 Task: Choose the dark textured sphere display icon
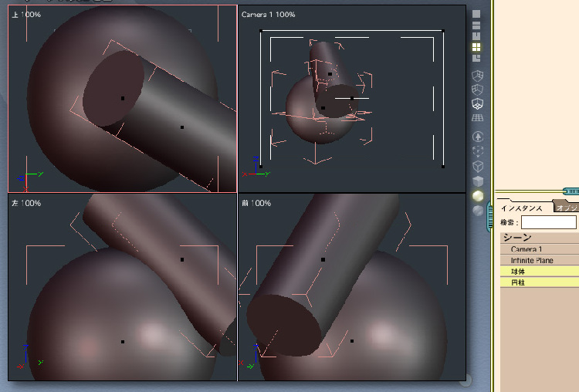coord(477,211)
